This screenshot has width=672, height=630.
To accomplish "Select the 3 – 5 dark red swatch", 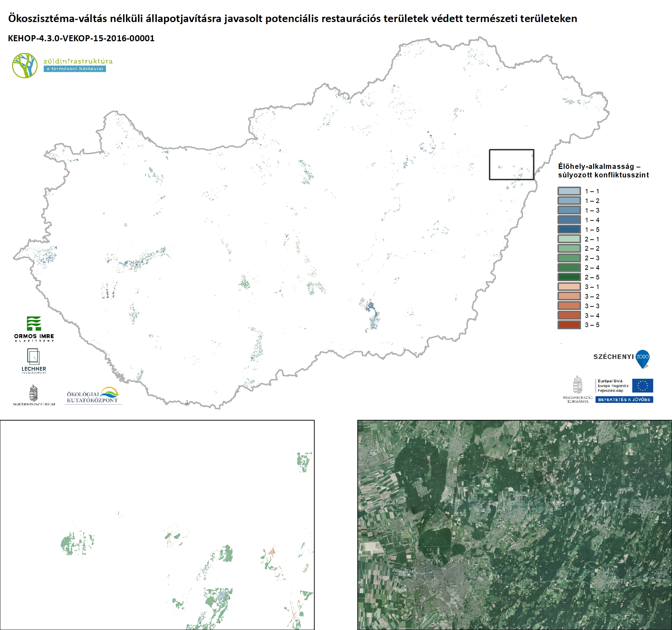I will point(569,325).
